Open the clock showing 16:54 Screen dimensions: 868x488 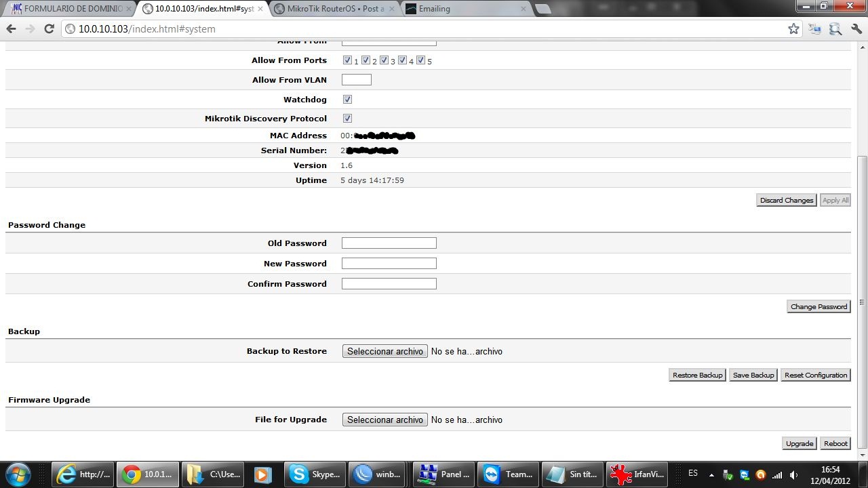pos(830,474)
